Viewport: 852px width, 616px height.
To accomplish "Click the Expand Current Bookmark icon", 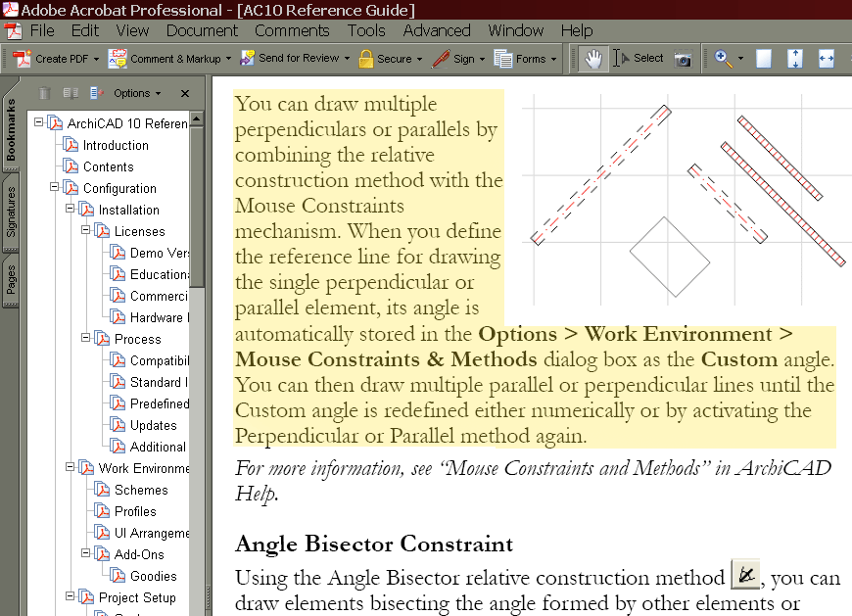I will [71, 93].
